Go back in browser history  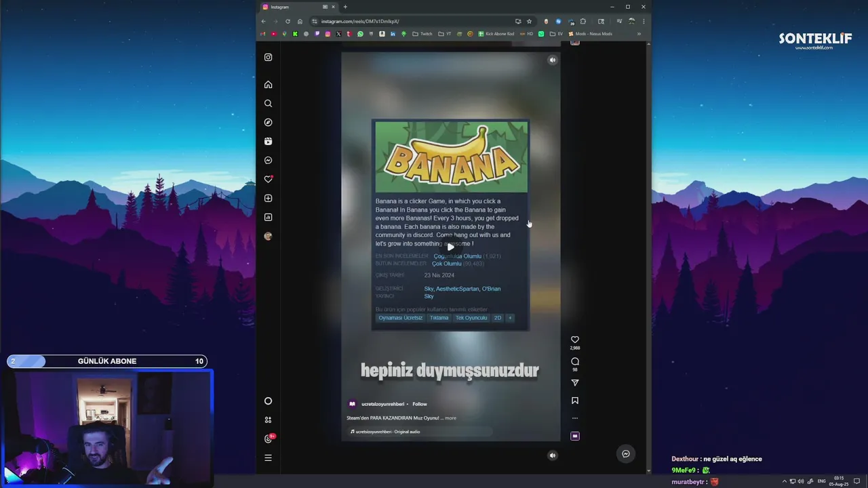pyautogui.click(x=264, y=21)
